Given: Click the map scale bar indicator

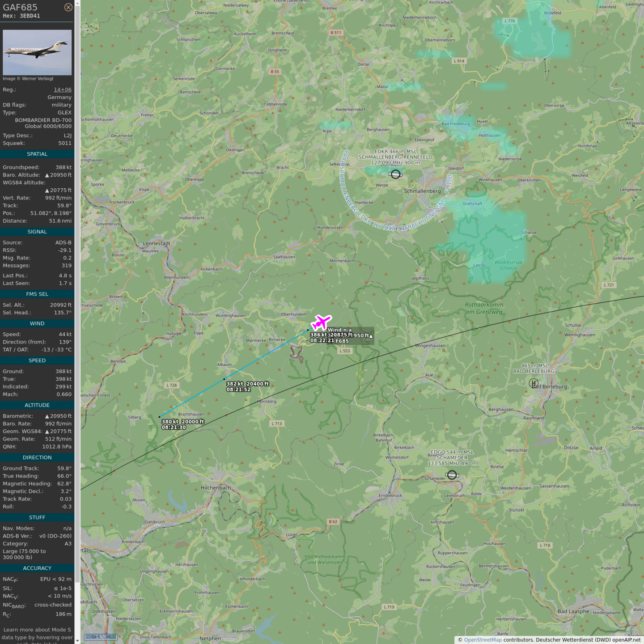Looking at the screenshot, I should click(101, 636).
